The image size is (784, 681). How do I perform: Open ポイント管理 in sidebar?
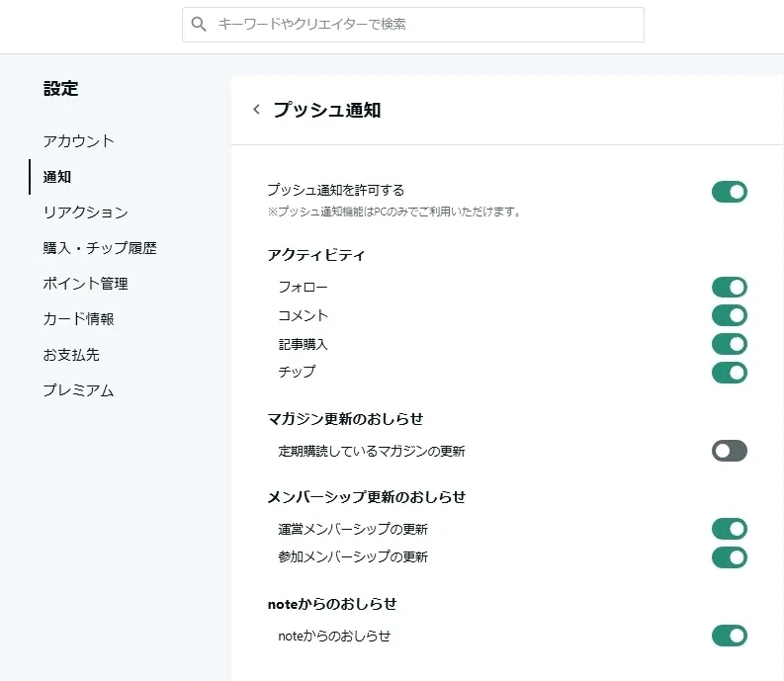(85, 284)
